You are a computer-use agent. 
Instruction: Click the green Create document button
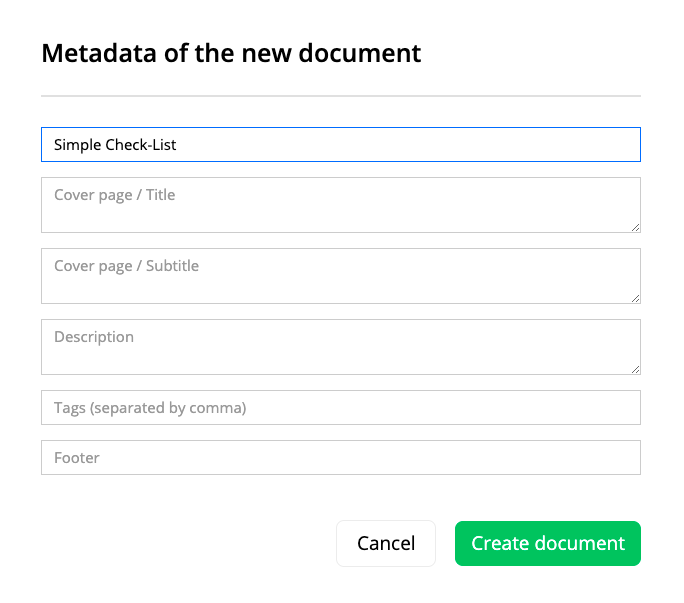point(547,543)
